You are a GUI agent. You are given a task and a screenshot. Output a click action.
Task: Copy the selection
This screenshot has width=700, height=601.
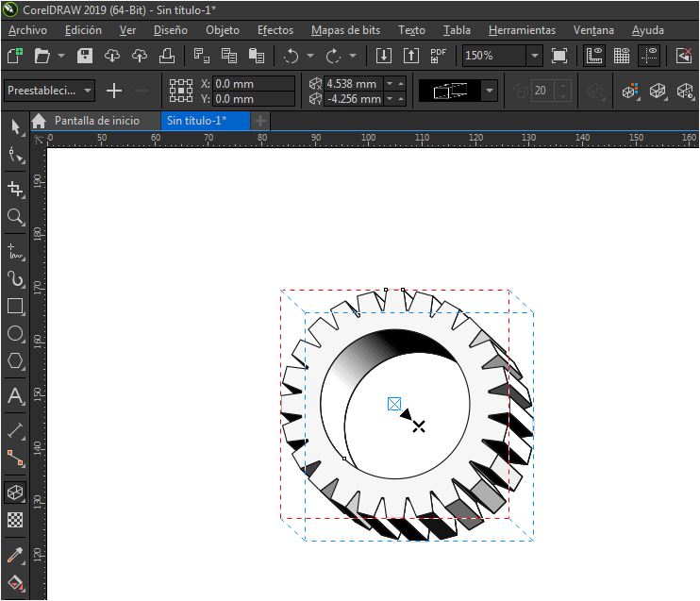[x=229, y=56]
